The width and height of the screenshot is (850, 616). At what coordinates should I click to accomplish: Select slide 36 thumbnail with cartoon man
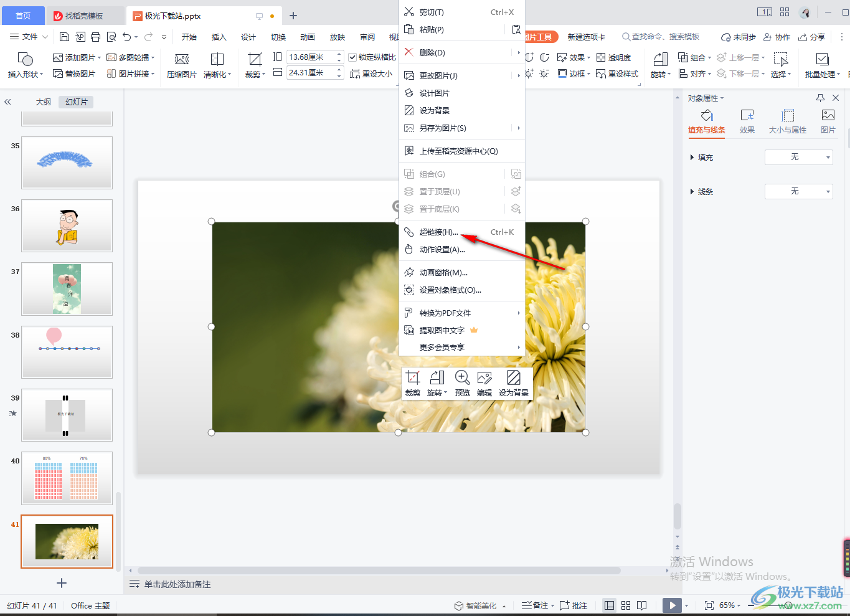click(67, 225)
